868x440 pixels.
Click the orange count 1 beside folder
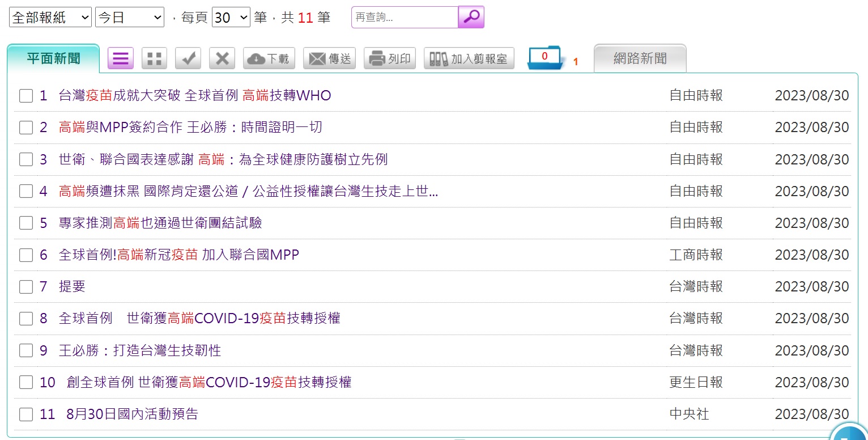click(x=576, y=62)
